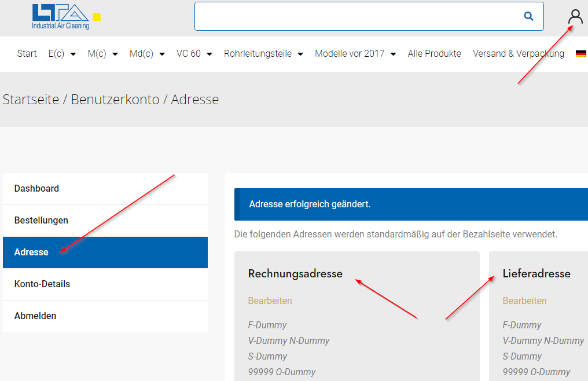This screenshot has height=381, width=588.
Task: Open the Versand & Verpackung page
Action: 518,54
